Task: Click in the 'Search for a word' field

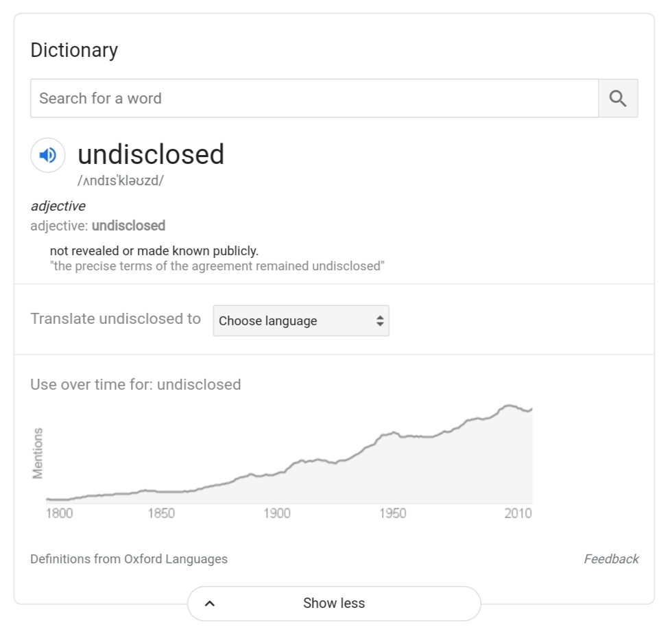Action: [x=314, y=98]
